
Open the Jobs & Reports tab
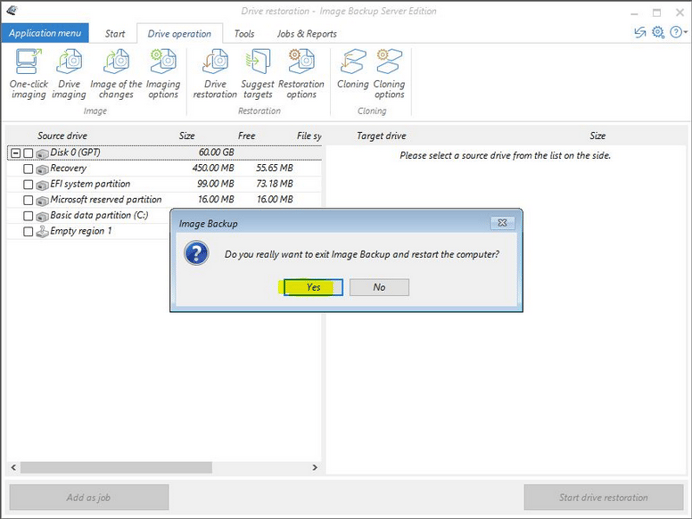pyautogui.click(x=307, y=34)
